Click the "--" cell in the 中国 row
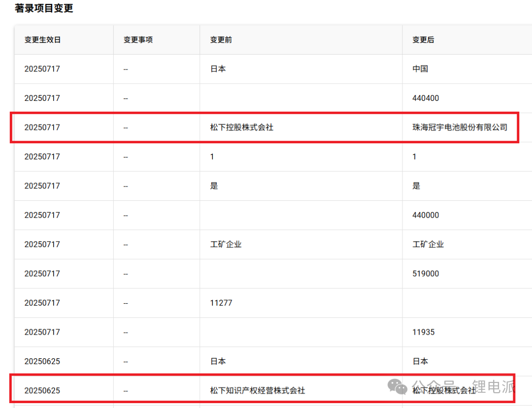This screenshot has width=532, height=408. coord(126,69)
